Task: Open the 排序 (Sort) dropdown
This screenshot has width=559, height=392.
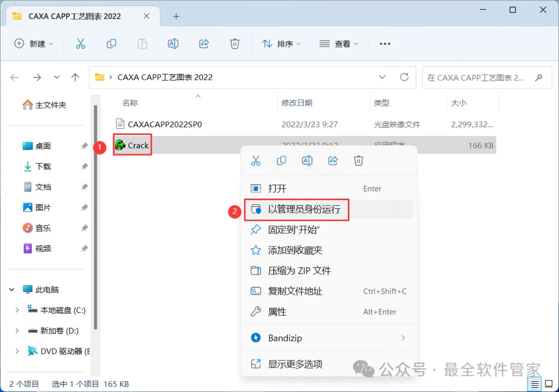Action: pos(281,44)
